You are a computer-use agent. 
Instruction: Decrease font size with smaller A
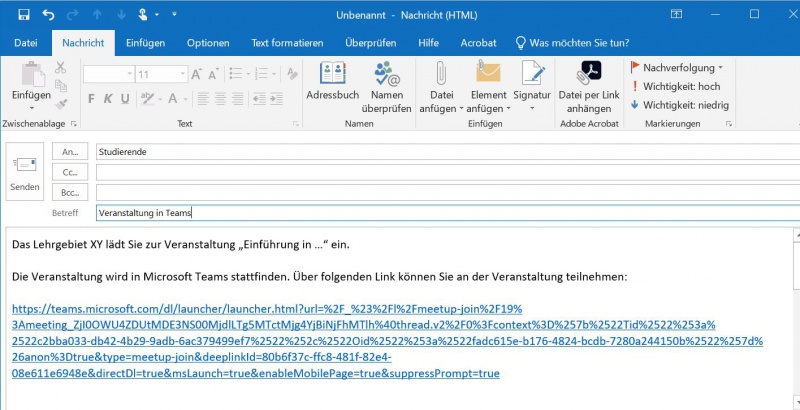point(213,74)
